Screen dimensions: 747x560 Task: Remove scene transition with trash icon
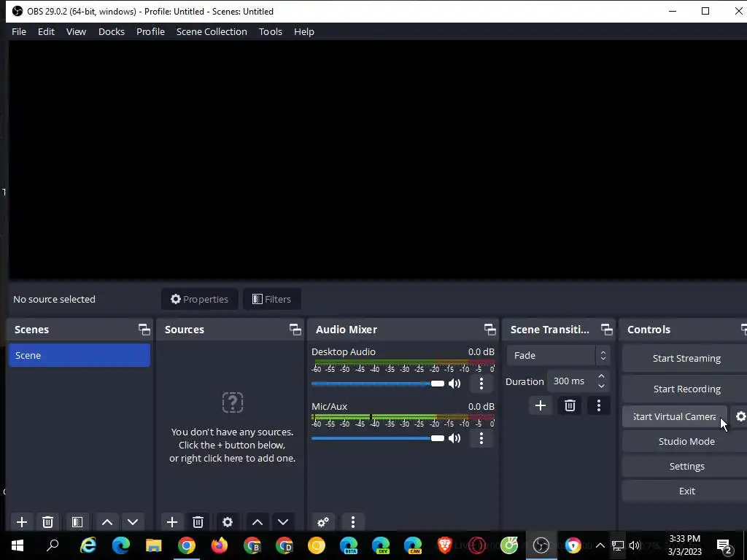pos(570,405)
